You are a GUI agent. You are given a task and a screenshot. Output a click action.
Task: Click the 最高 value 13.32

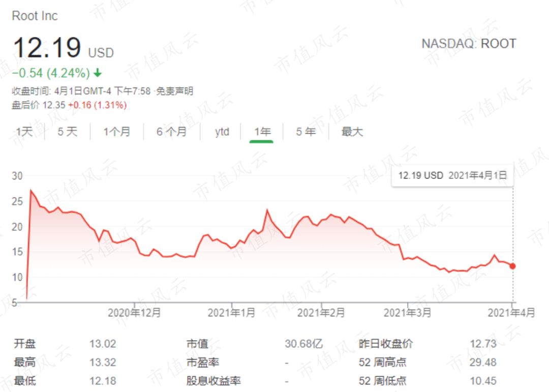pos(103,362)
